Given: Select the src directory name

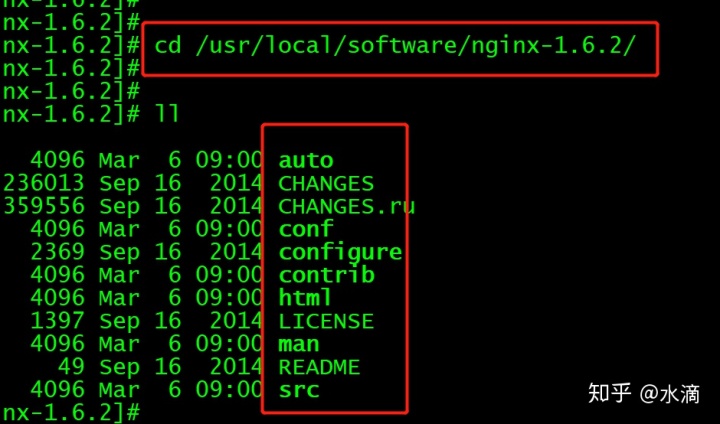Looking at the screenshot, I should [299, 390].
